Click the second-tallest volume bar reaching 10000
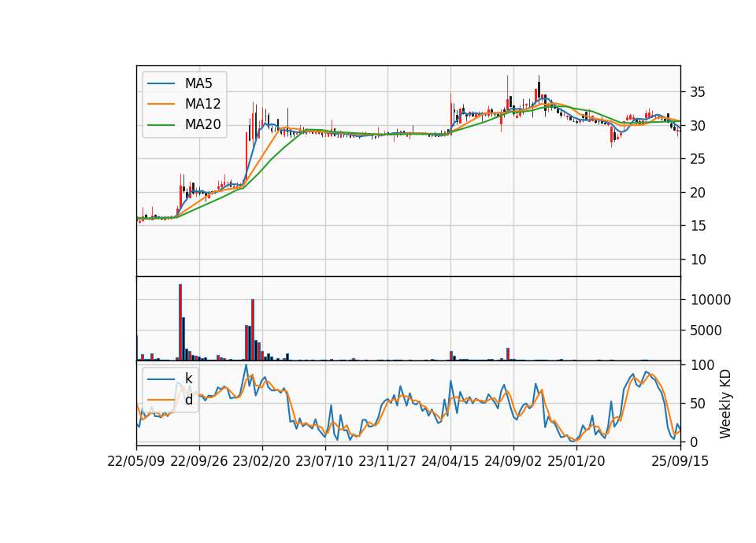 [x=253, y=330]
